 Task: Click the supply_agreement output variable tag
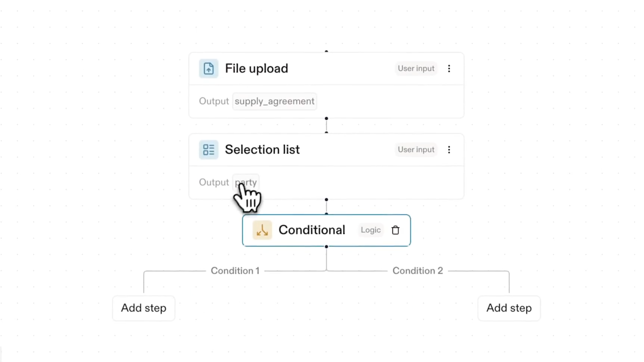click(x=274, y=101)
